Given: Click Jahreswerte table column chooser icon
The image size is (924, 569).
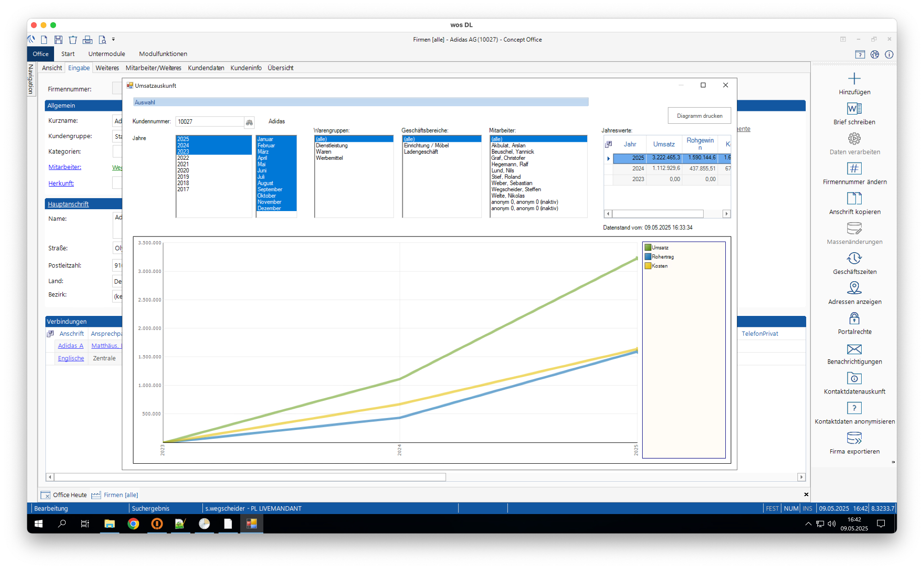Looking at the screenshot, I should (x=608, y=145).
